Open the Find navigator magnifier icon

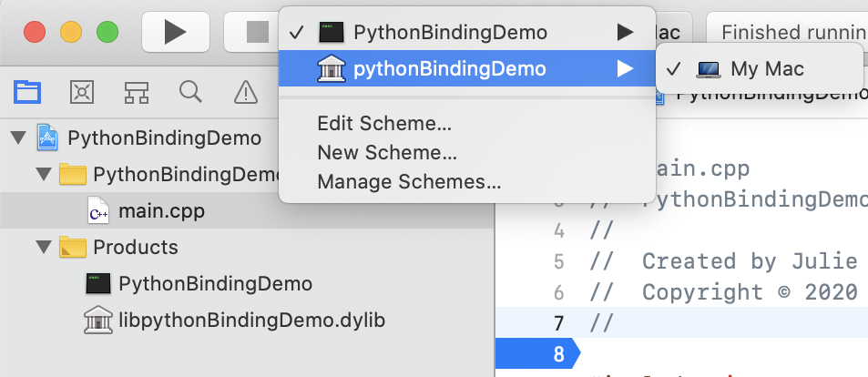pos(190,92)
